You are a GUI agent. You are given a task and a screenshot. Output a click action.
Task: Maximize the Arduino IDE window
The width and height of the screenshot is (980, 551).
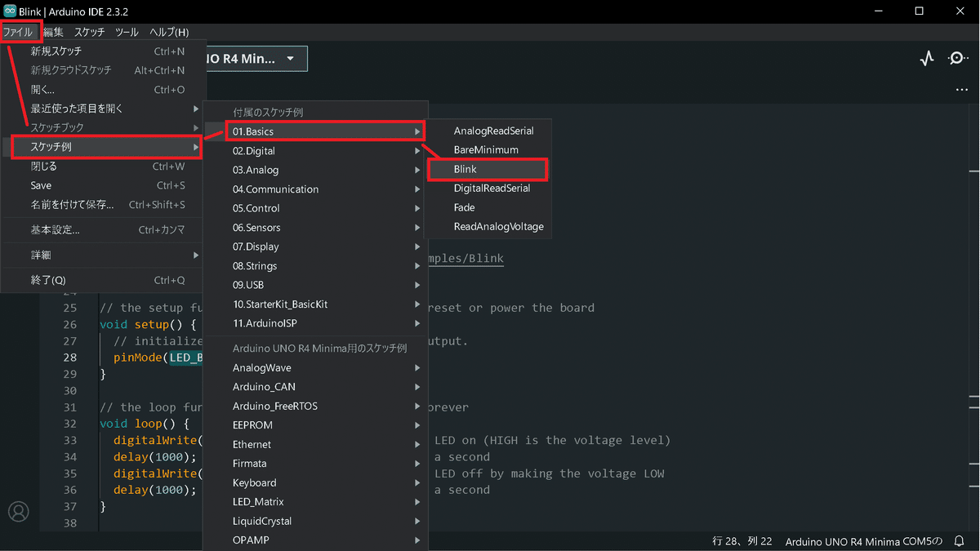click(919, 11)
